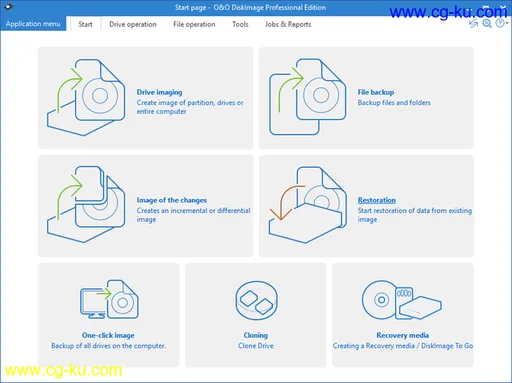Click 'Backup files and folders' text
This screenshot has height=383, width=512.
[394, 103]
